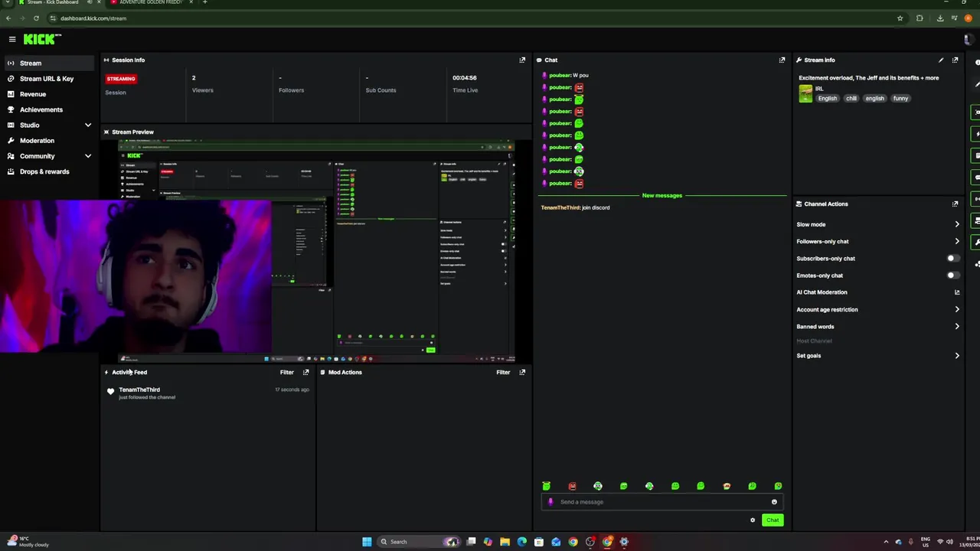This screenshot has width=980, height=551.
Task: Pop out the Session Info panel
Action: [x=522, y=60]
